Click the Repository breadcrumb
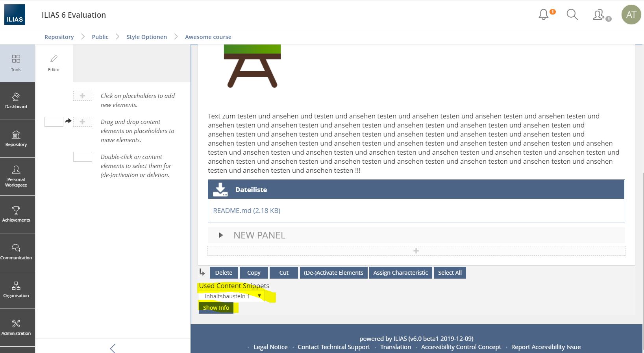This screenshot has width=644, height=353. [59, 37]
